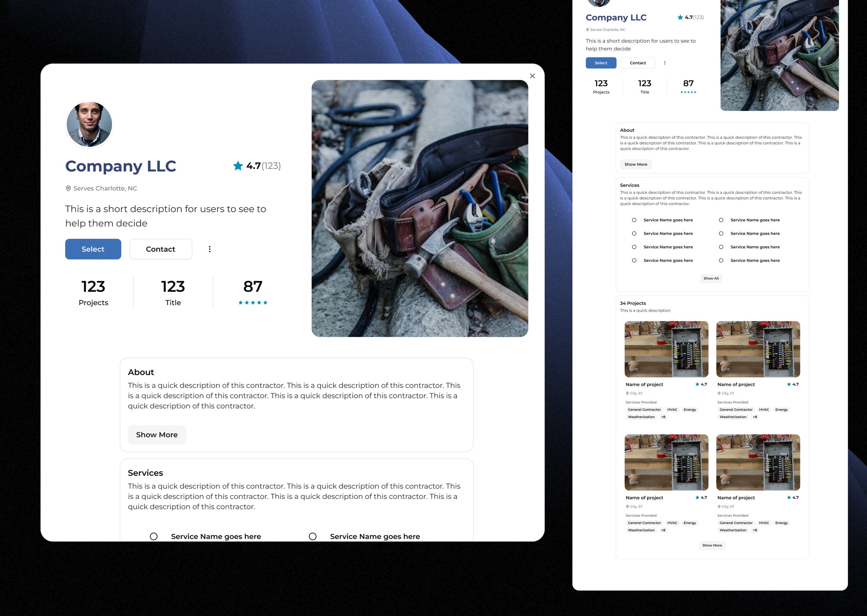
Task: Expand the services list with Show All
Action: point(711,279)
